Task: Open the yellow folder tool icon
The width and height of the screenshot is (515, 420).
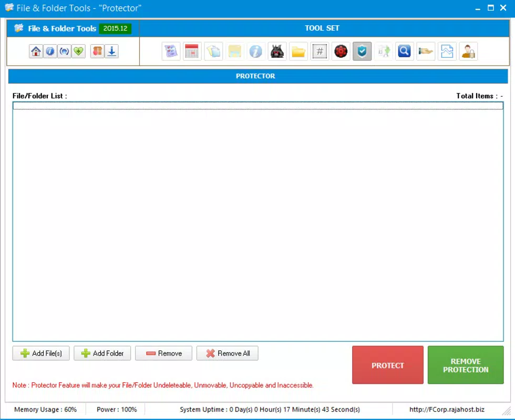Action: [298, 51]
